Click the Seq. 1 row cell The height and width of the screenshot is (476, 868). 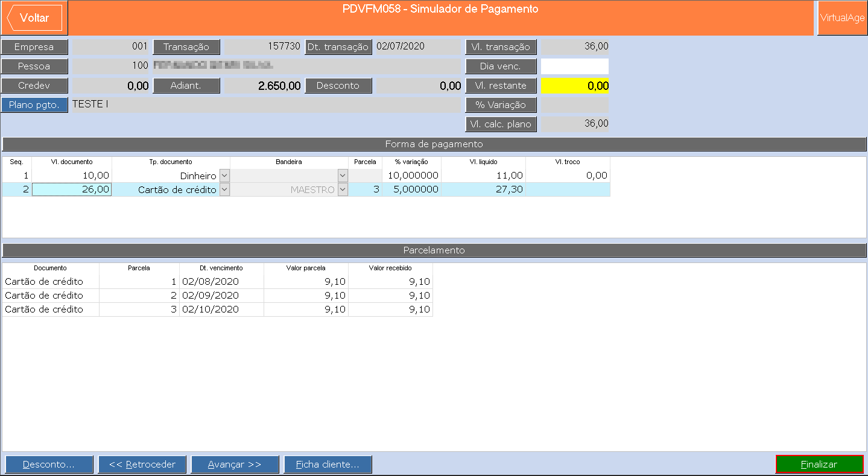click(x=17, y=176)
